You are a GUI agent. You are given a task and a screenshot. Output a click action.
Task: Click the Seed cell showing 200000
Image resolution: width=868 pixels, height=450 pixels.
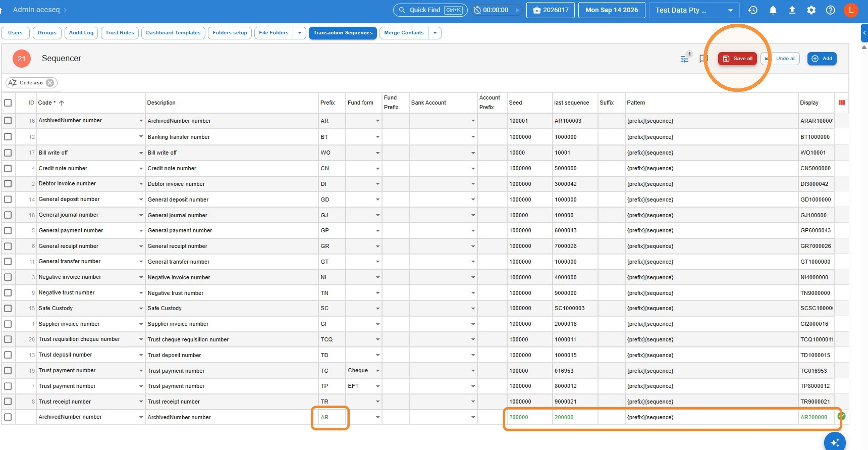point(529,417)
